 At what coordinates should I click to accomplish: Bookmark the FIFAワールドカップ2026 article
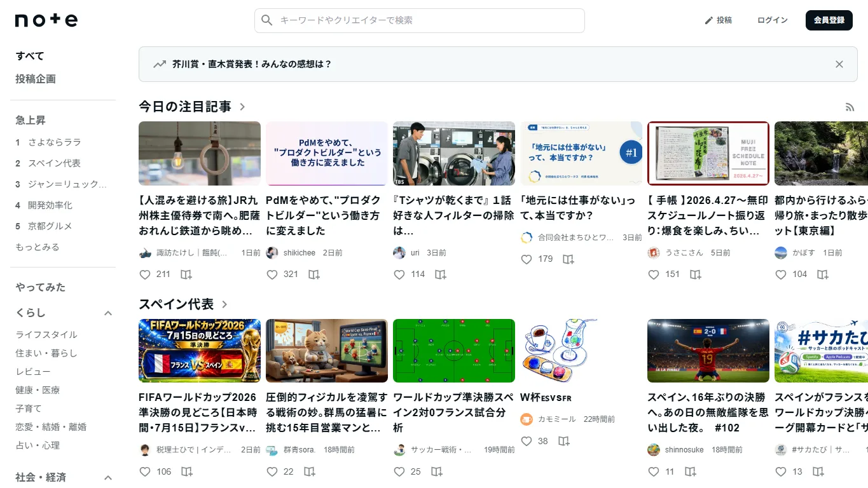pyautogui.click(x=187, y=471)
